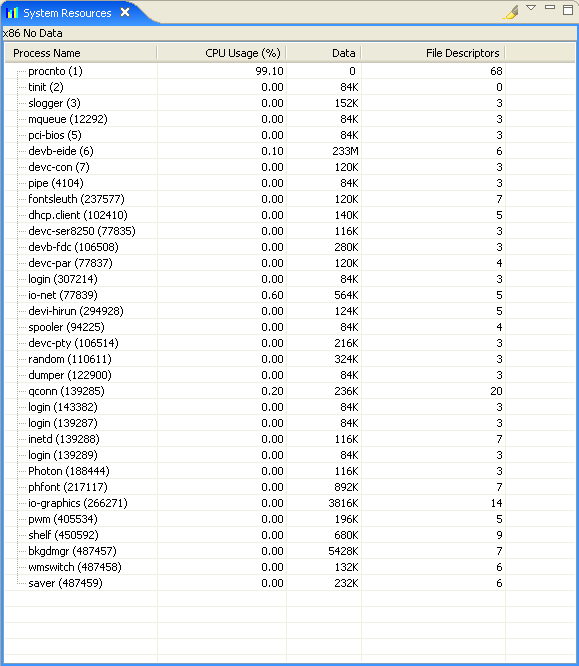Sort by CPU Usage (%) column header
Screen dimensions: 579x666
point(221,53)
